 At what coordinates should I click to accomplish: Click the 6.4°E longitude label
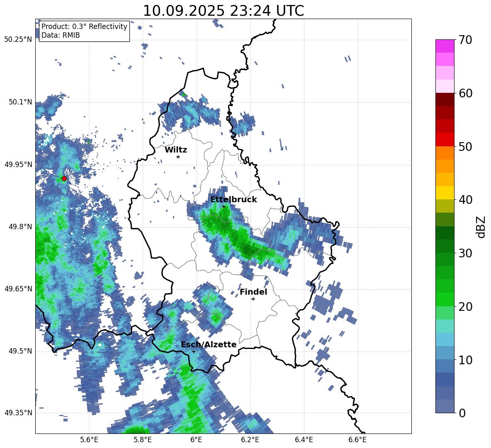(304, 440)
